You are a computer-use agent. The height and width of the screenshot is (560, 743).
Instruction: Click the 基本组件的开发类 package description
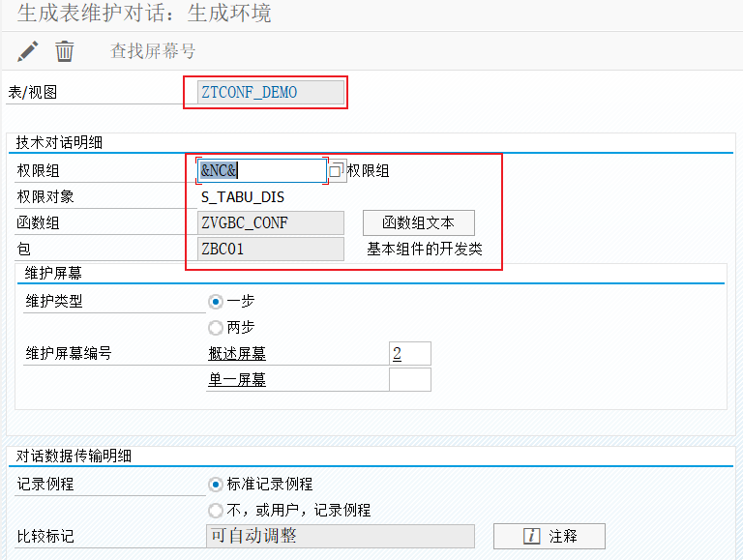pos(425,249)
